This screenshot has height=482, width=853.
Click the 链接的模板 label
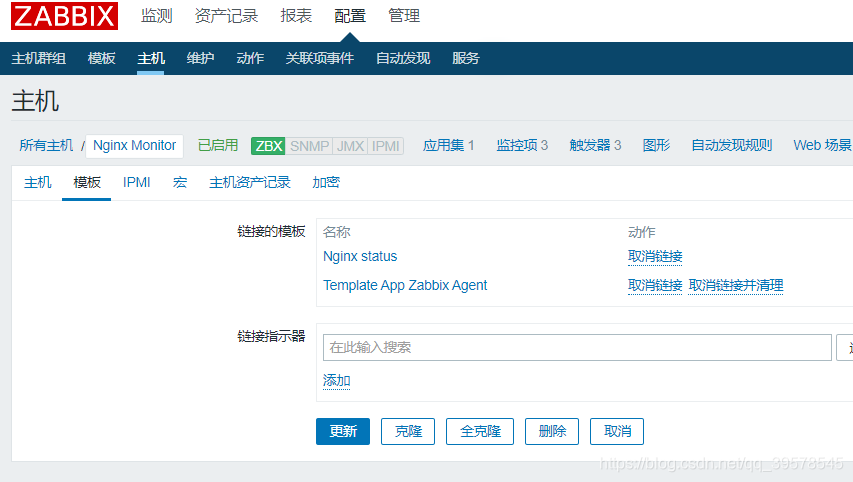pos(271,231)
